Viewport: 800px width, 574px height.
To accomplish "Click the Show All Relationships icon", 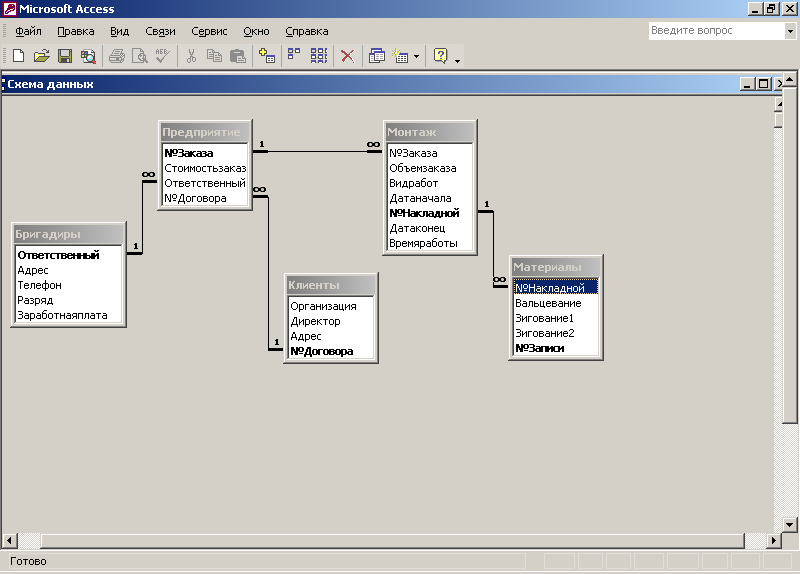I will 318,56.
